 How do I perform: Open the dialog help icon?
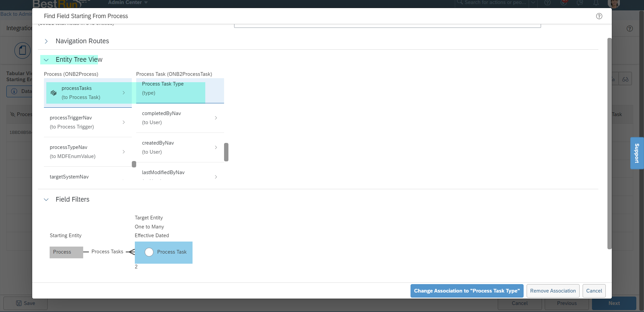[599, 16]
